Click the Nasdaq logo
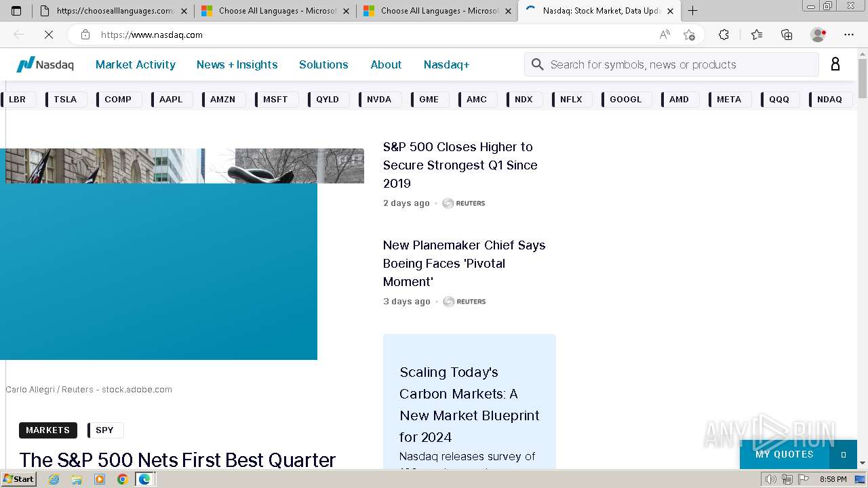The image size is (868, 488). [x=45, y=64]
